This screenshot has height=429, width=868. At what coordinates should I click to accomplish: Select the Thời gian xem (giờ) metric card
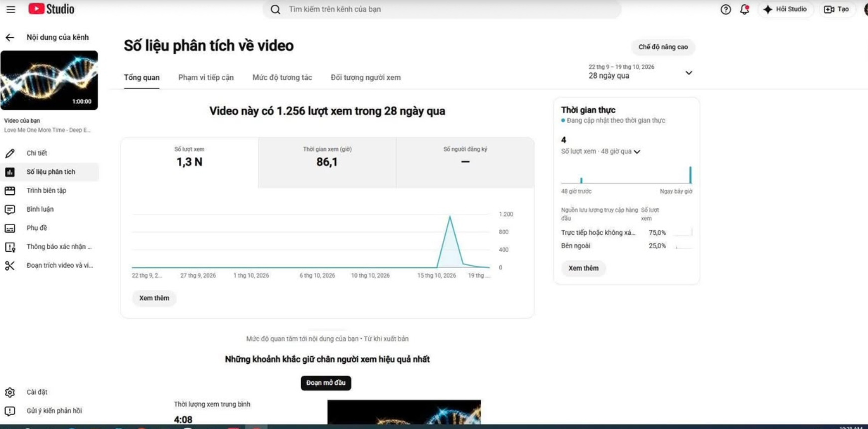click(x=327, y=162)
